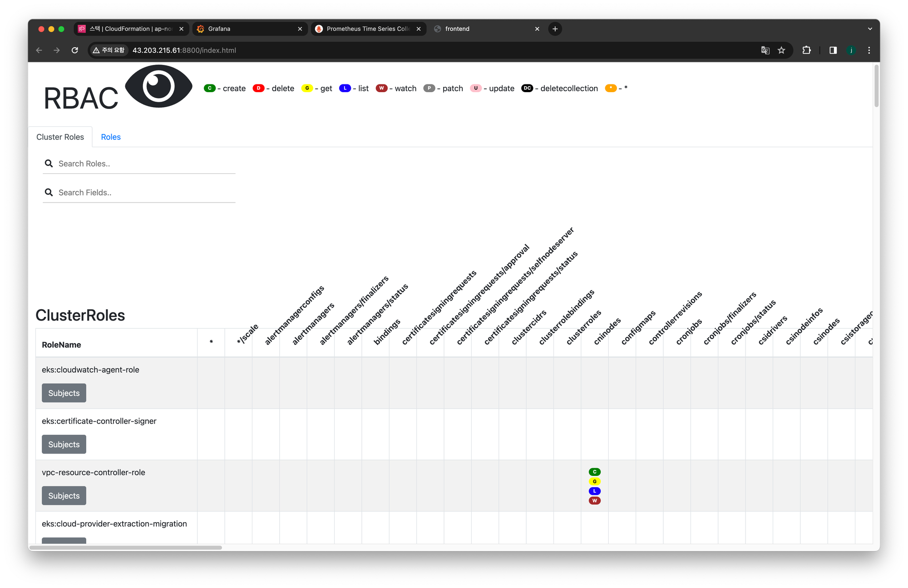Click the ClusterRoles heading
The width and height of the screenshot is (908, 588).
(x=80, y=315)
